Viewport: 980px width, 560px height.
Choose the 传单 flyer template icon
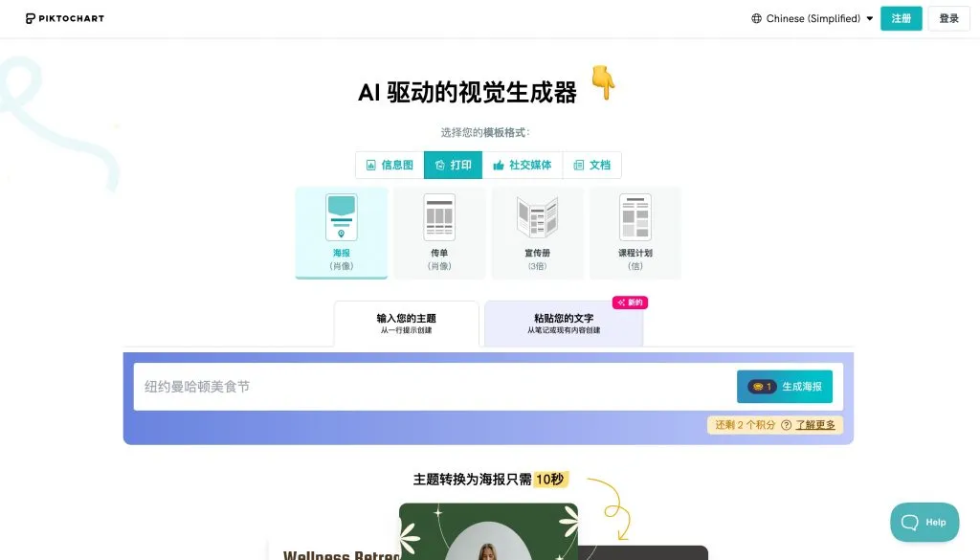439,217
